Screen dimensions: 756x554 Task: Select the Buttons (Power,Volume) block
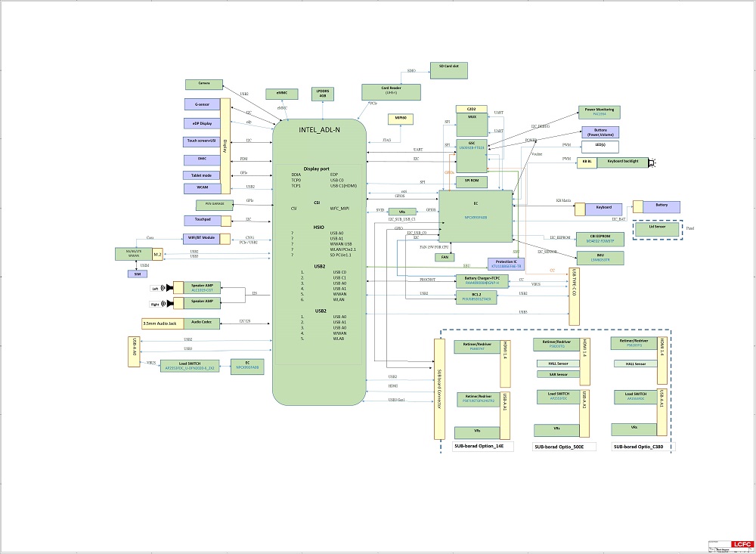pyautogui.click(x=600, y=132)
